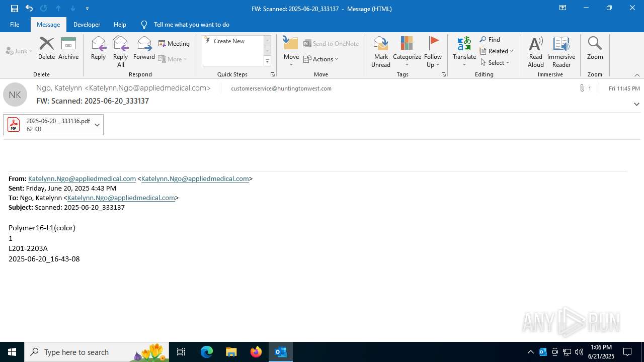The width and height of the screenshot is (644, 362).
Task: Open Task View on taskbar
Action: click(x=181, y=352)
